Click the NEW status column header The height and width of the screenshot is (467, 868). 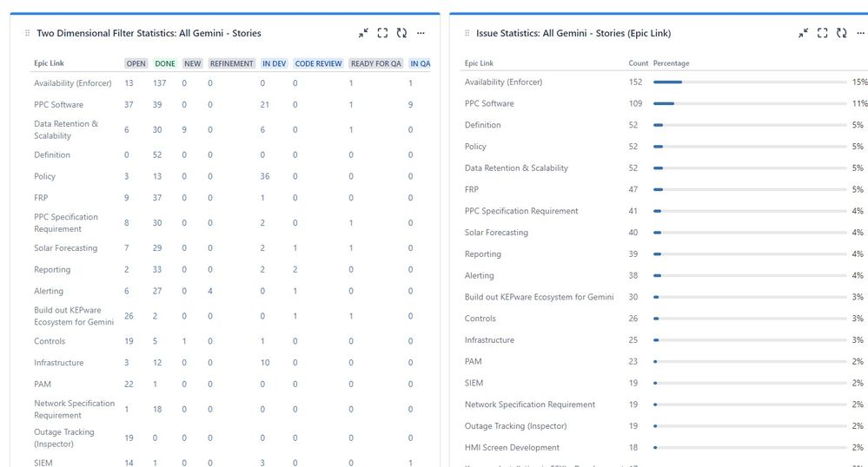click(x=193, y=63)
